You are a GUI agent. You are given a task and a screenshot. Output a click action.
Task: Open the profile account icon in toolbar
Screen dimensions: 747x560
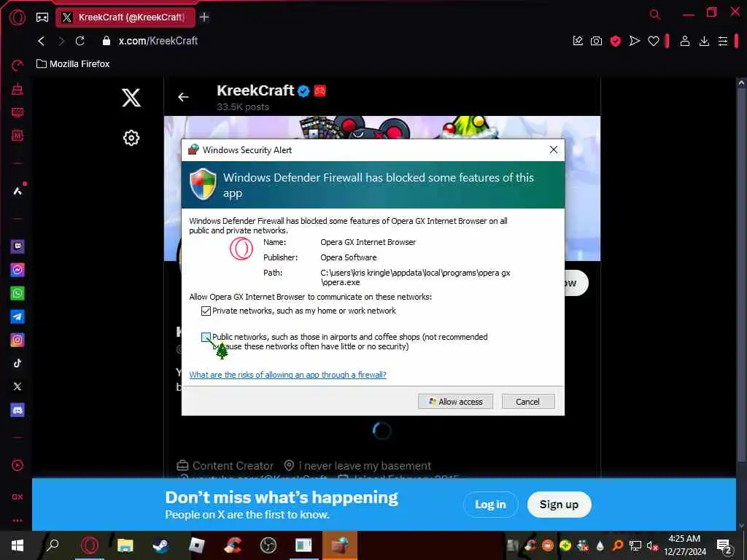point(685,41)
